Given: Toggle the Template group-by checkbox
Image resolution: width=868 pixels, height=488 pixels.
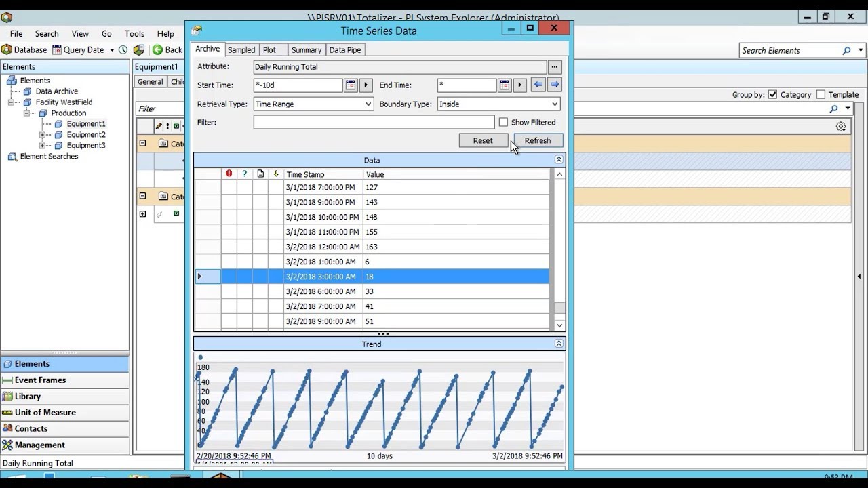Looking at the screenshot, I should (821, 95).
